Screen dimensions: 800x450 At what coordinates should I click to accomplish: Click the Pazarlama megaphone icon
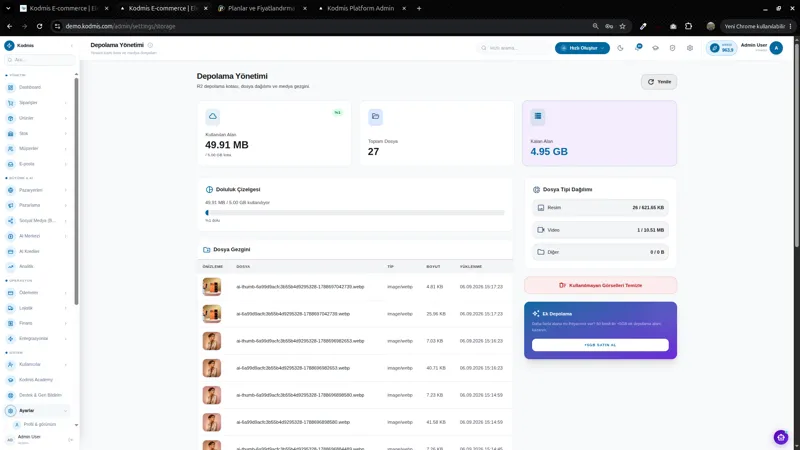pos(10,205)
